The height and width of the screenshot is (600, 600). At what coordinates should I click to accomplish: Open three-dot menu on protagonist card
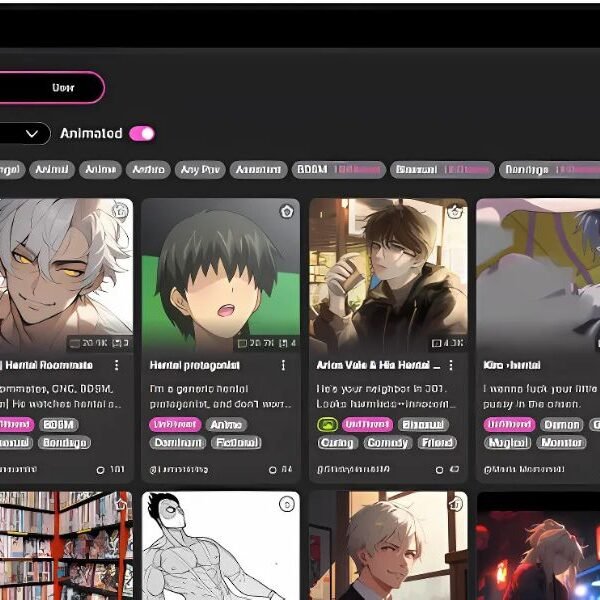point(284,366)
